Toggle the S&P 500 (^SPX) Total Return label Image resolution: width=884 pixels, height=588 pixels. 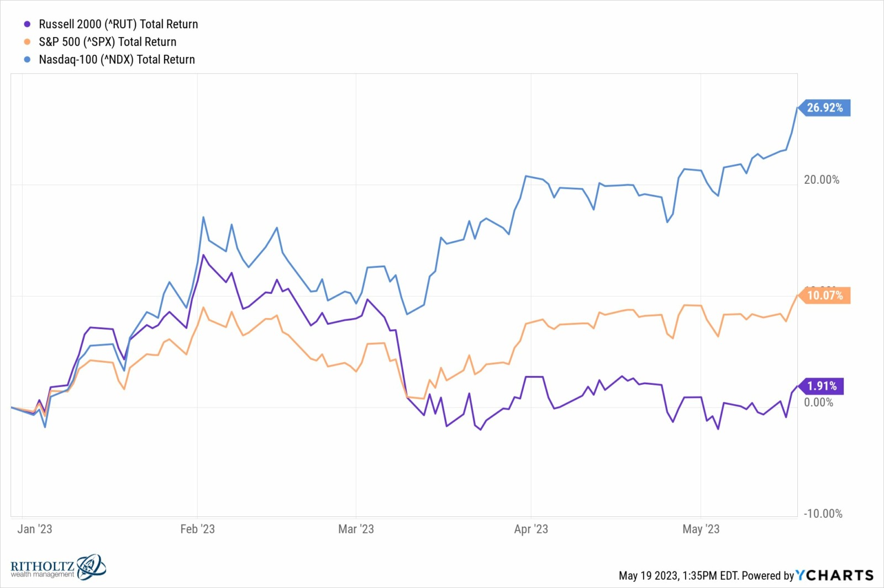107,42
